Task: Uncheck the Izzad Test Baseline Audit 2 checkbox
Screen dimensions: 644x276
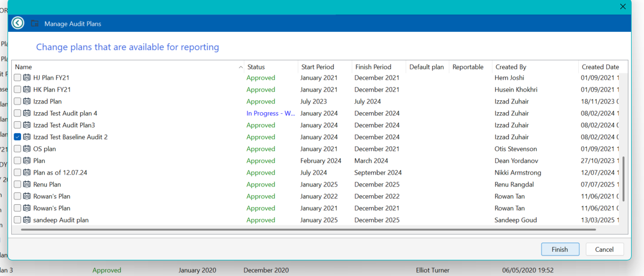Action: pos(17,137)
